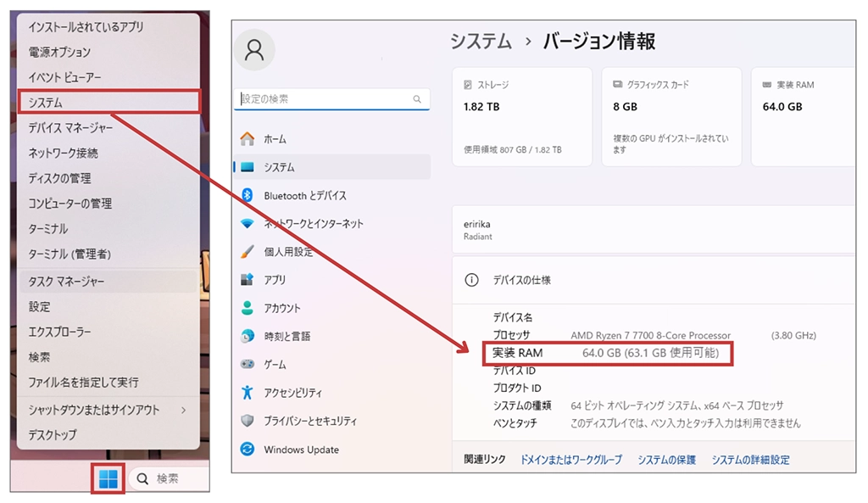Viewport: 868px width, 503px height.
Task: Click the taskbar search magnifier icon
Action: (x=142, y=478)
